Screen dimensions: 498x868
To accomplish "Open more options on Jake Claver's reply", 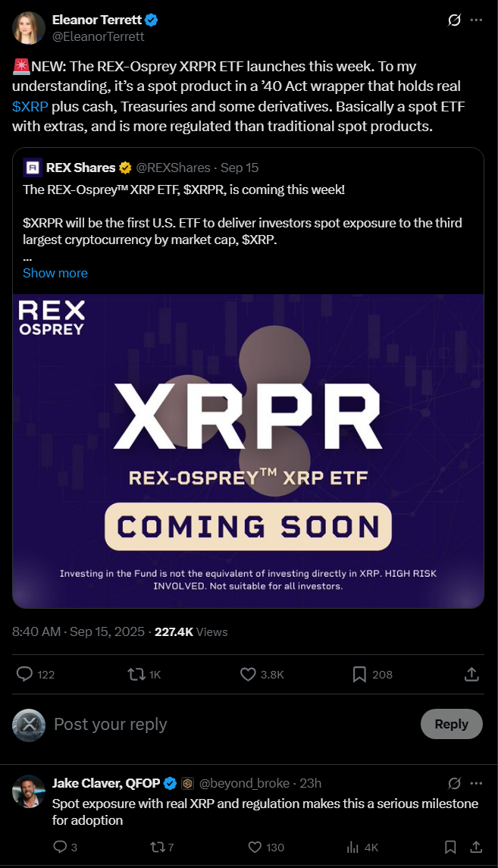I will 476,783.
